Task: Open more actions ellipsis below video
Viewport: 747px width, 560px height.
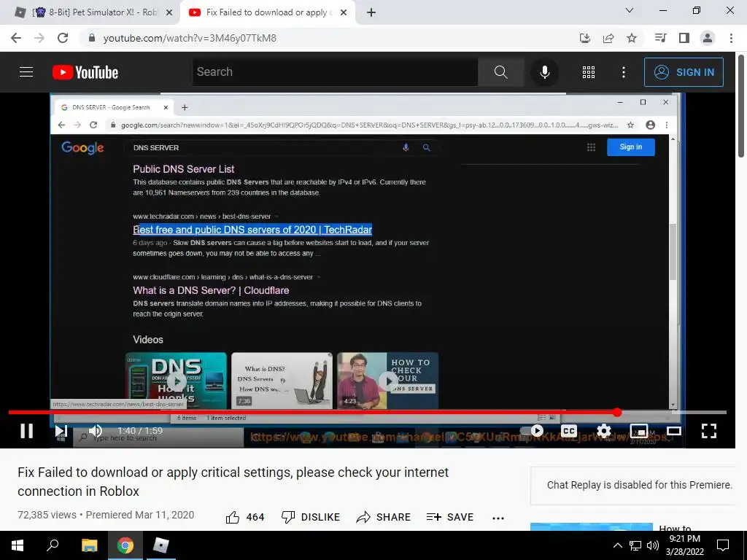Action: click(498, 518)
